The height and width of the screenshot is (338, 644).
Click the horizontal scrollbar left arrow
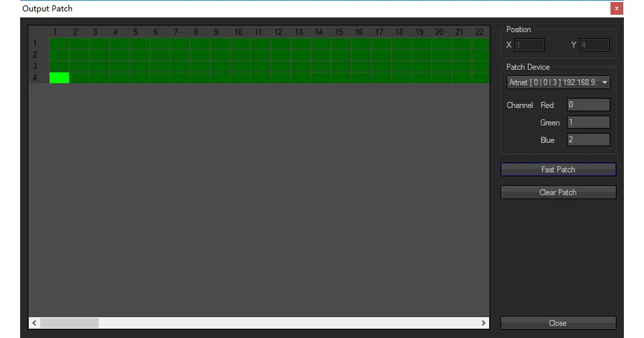point(34,323)
